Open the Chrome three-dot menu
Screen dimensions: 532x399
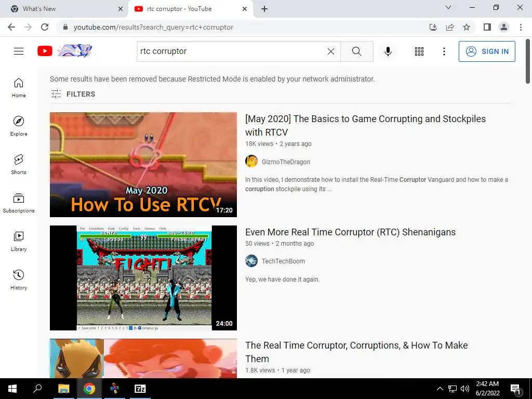coord(521,27)
